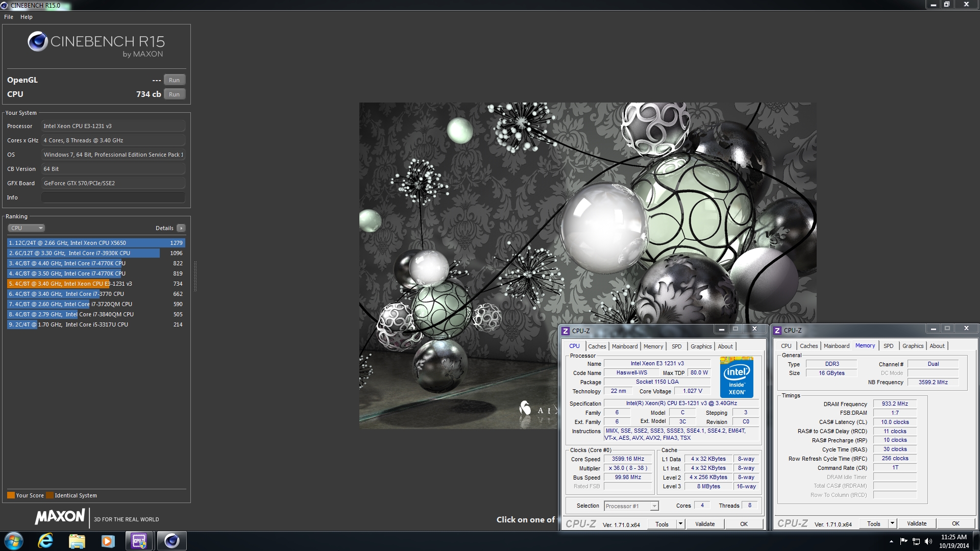Run the OpenGL benchmark
The height and width of the screenshot is (551, 980).
point(175,80)
